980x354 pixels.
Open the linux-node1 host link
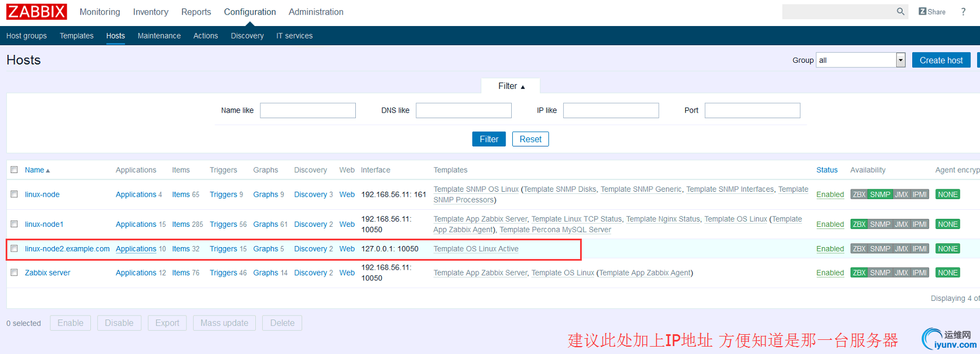coord(44,225)
